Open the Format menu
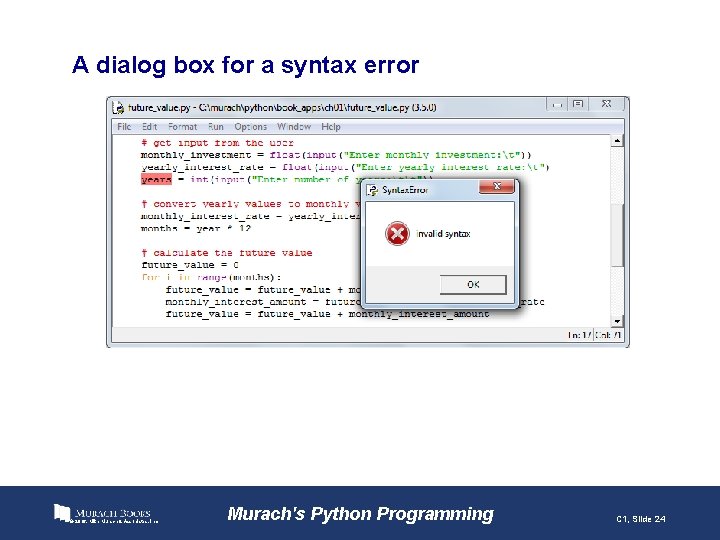The height and width of the screenshot is (540, 720). coord(182,127)
